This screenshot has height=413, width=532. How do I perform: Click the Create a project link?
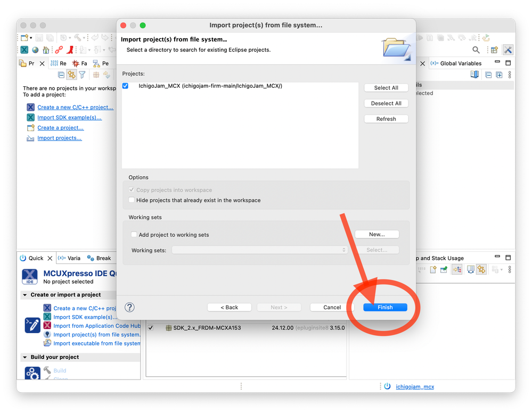(x=60, y=128)
